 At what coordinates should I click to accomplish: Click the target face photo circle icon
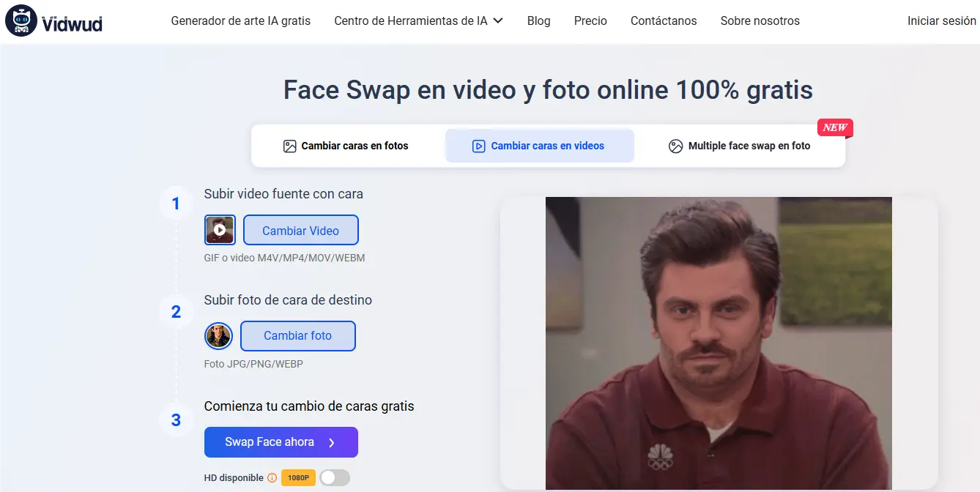(218, 335)
